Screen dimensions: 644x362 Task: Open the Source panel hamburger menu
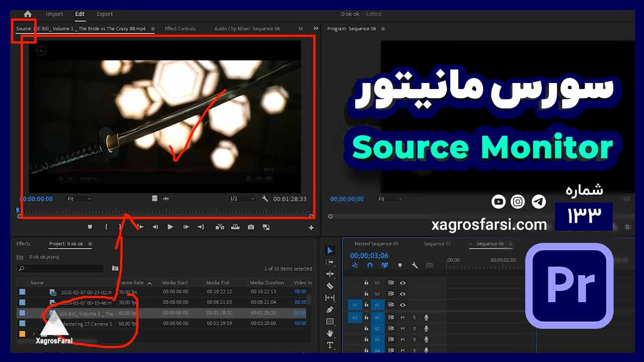point(153,29)
